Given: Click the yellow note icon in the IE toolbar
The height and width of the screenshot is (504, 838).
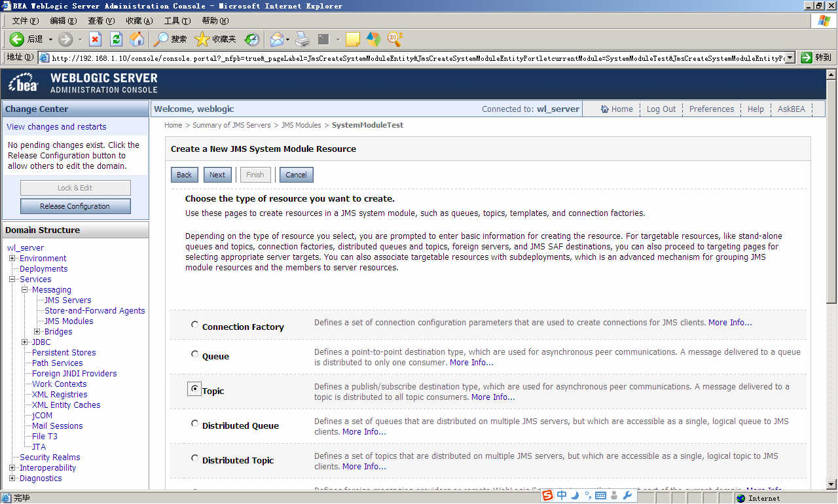Looking at the screenshot, I should click(353, 39).
